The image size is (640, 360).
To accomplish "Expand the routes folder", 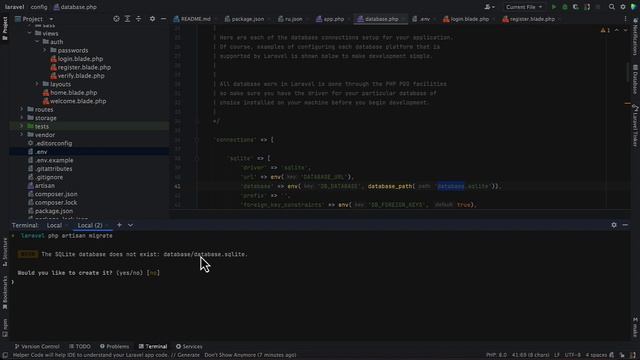I will pos(22,109).
